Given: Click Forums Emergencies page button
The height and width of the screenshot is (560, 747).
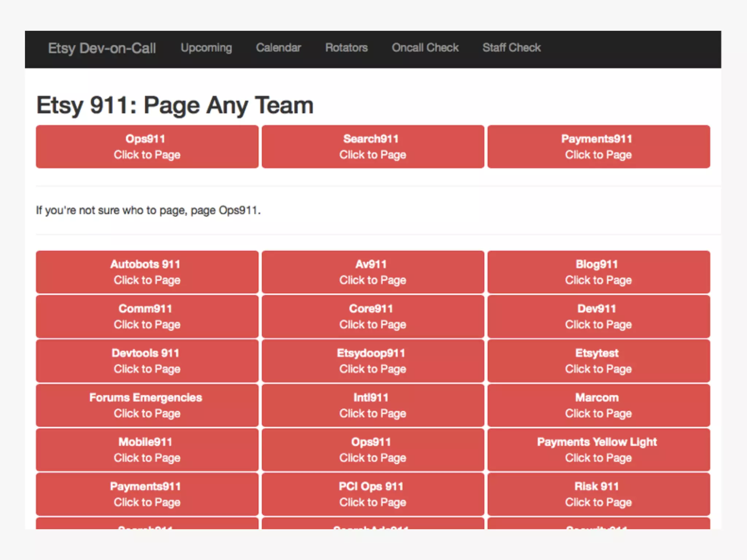Looking at the screenshot, I should click(x=147, y=405).
